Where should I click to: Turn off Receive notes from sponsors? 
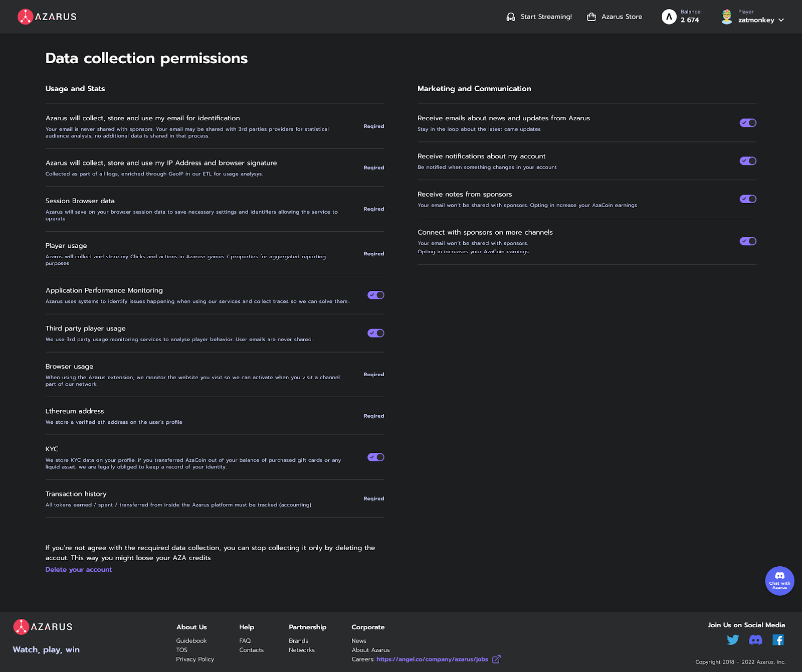point(748,199)
